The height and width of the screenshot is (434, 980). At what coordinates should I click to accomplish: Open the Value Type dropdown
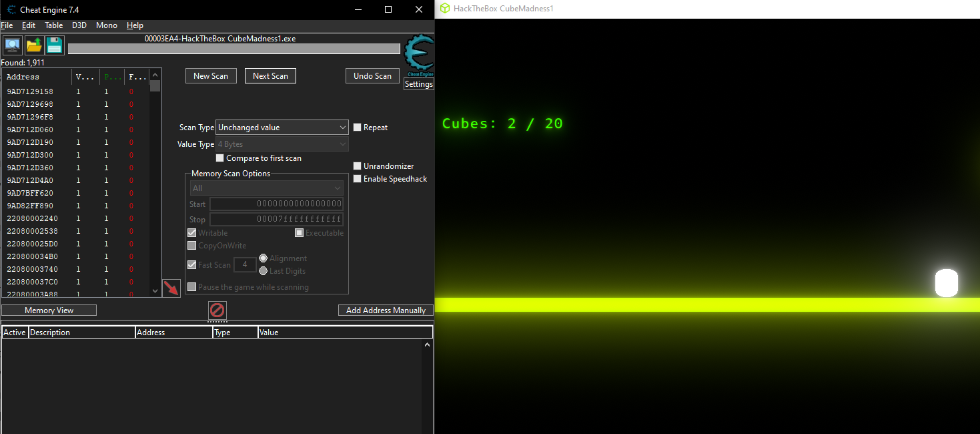coord(282,144)
